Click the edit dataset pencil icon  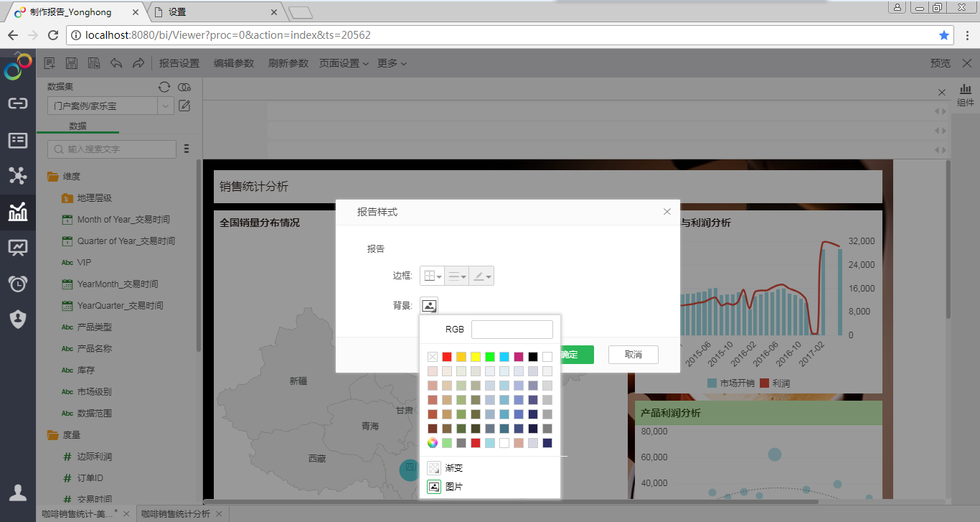click(x=184, y=106)
